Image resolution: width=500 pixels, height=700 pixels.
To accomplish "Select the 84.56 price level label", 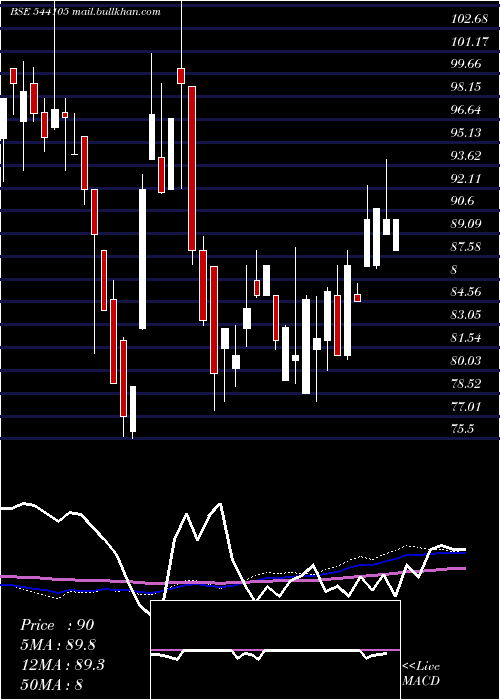I will [466, 292].
